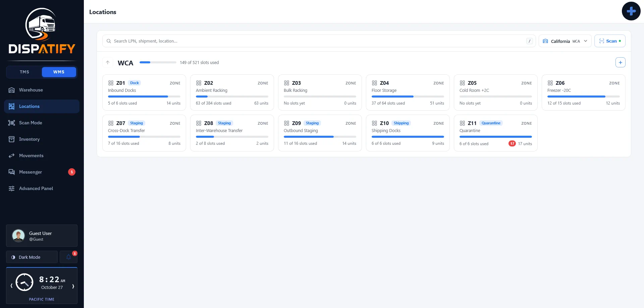Click the Inventory box icon
This screenshot has height=308, width=644.
(11, 139)
